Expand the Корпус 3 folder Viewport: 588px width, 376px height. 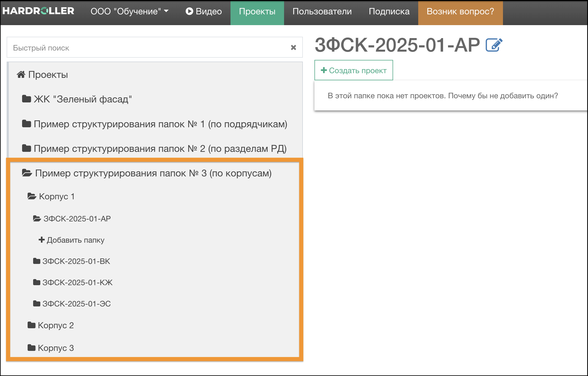coord(55,348)
